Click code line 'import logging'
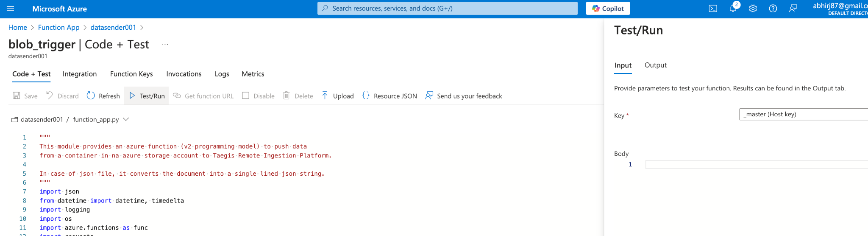Image resolution: width=868 pixels, height=236 pixels. point(65,210)
